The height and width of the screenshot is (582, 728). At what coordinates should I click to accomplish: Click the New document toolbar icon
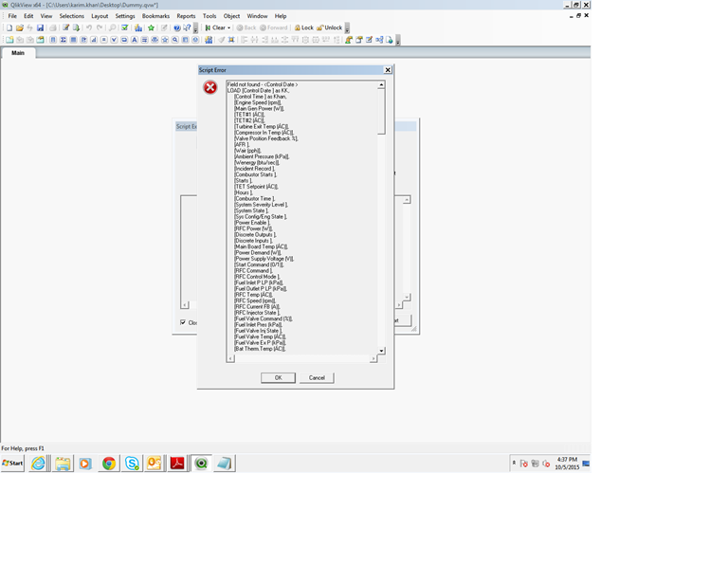(x=8, y=27)
